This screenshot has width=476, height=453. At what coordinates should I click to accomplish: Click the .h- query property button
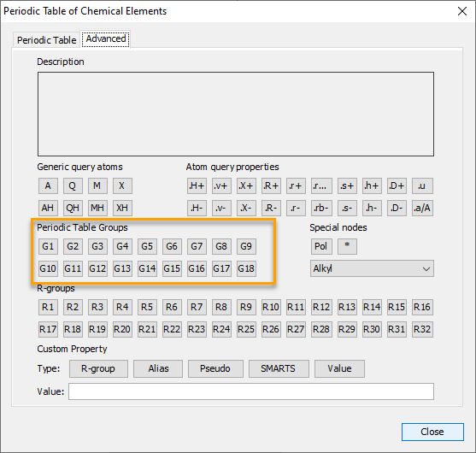tap(372, 208)
